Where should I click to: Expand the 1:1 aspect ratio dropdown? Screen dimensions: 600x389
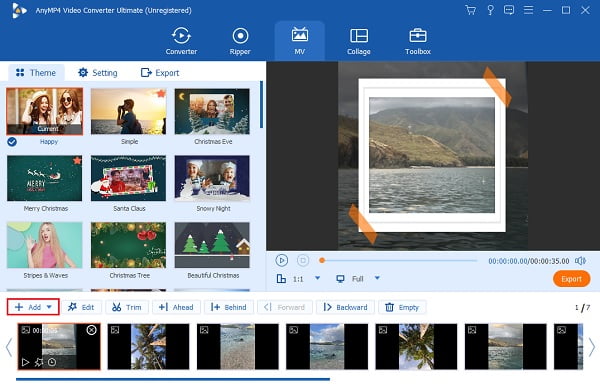click(x=318, y=278)
